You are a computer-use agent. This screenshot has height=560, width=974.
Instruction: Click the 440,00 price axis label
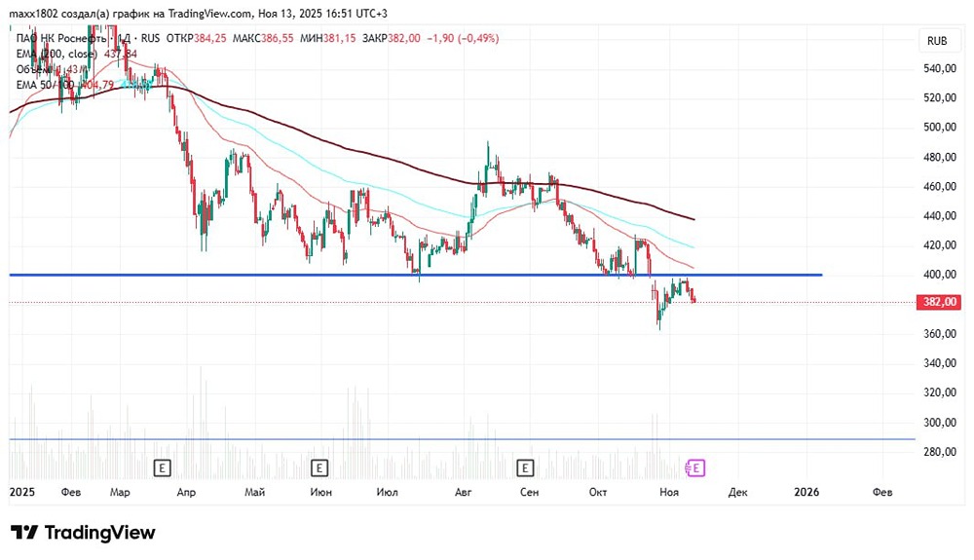click(940, 215)
